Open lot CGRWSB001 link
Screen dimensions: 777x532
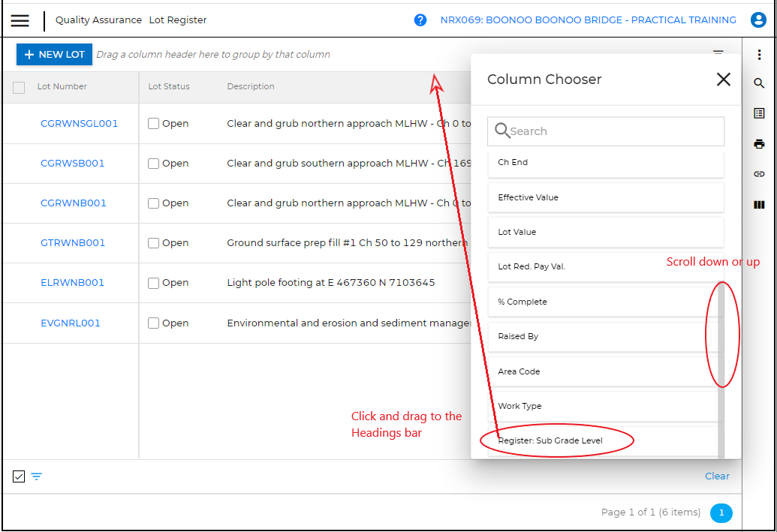(x=73, y=164)
